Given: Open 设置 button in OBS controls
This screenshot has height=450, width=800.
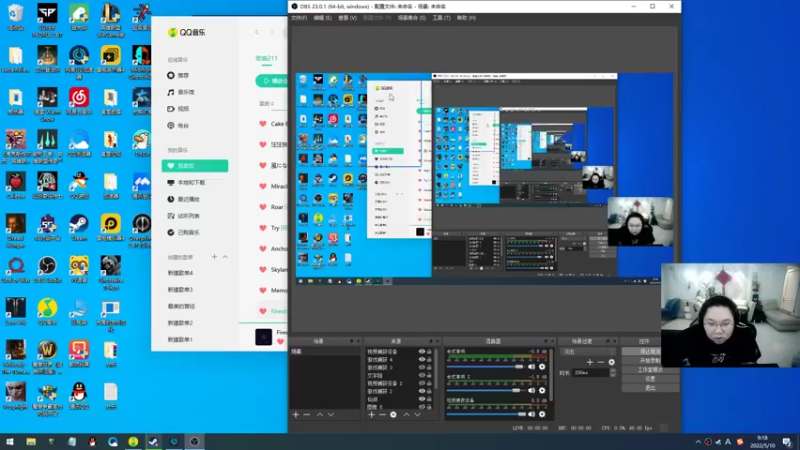Looking at the screenshot, I should click(x=650, y=379).
